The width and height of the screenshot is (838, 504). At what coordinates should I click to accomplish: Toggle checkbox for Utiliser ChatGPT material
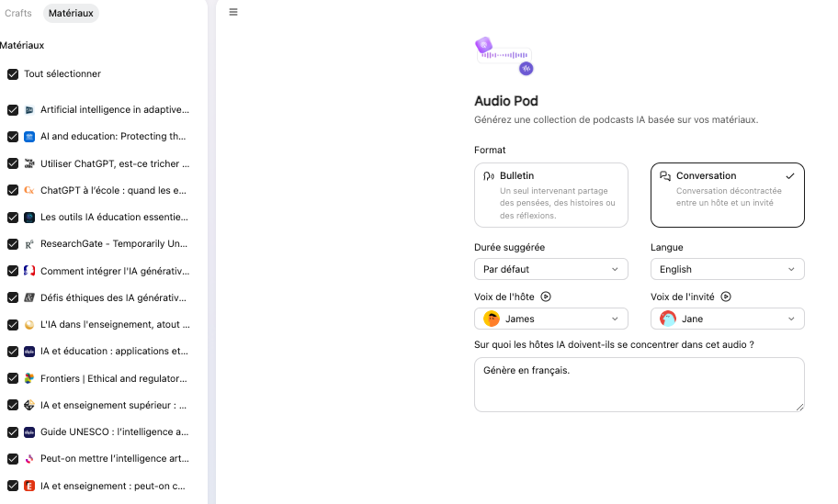pos(13,163)
